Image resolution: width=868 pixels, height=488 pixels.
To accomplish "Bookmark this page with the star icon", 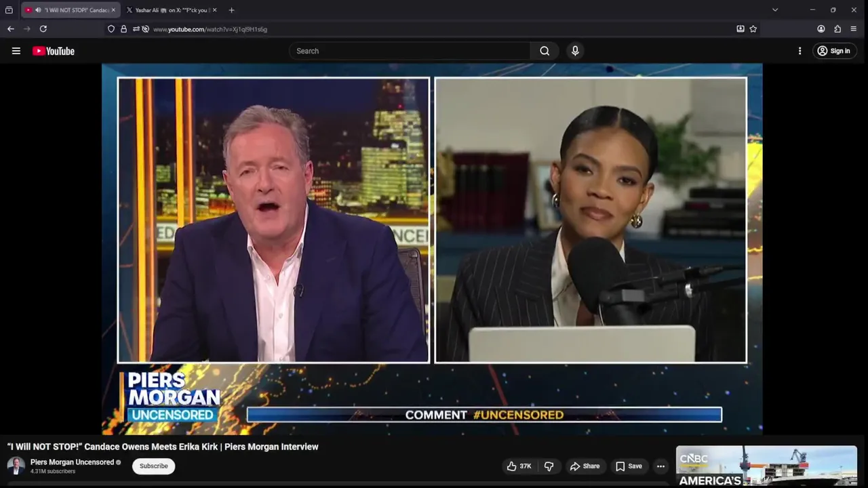I will coord(753,29).
